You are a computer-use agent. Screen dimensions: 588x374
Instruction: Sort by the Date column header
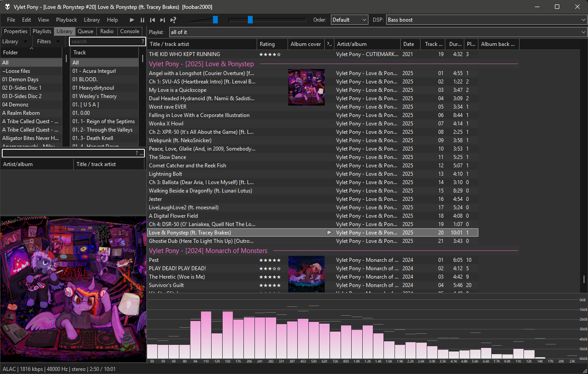coord(410,44)
